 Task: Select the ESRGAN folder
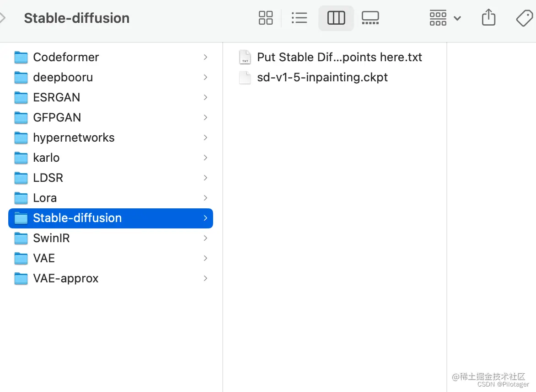point(110,98)
